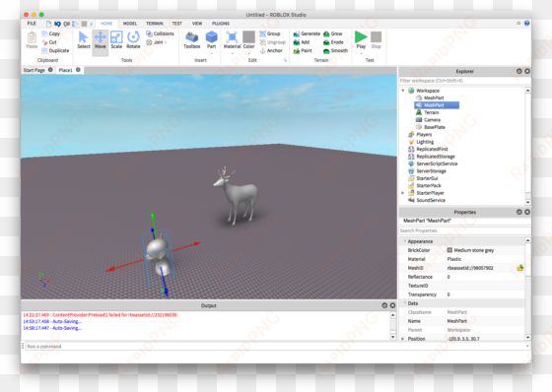
Task: Collapse the Data property section
Action: (x=404, y=303)
